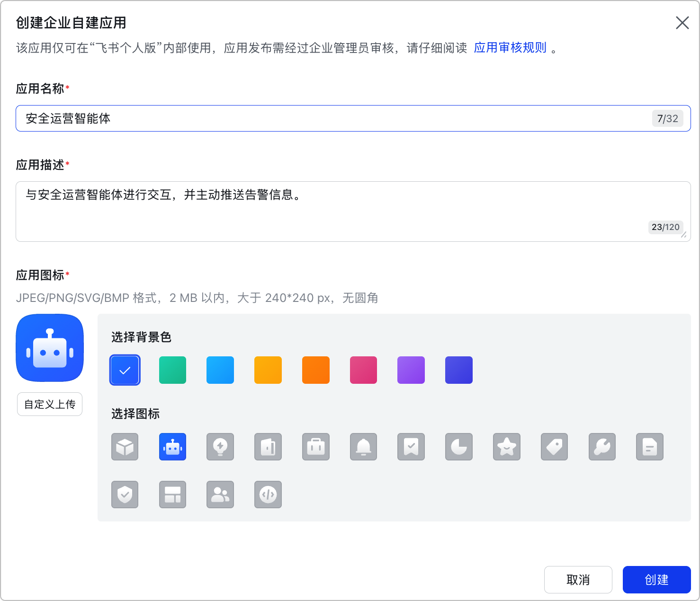700x601 pixels.
Task: Select the green background color
Action: (x=172, y=370)
